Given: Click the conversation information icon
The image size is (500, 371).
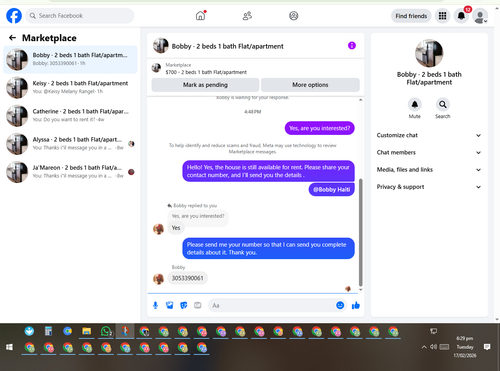Looking at the screenshot, I should pyautogui.click(x=352, y=45).
